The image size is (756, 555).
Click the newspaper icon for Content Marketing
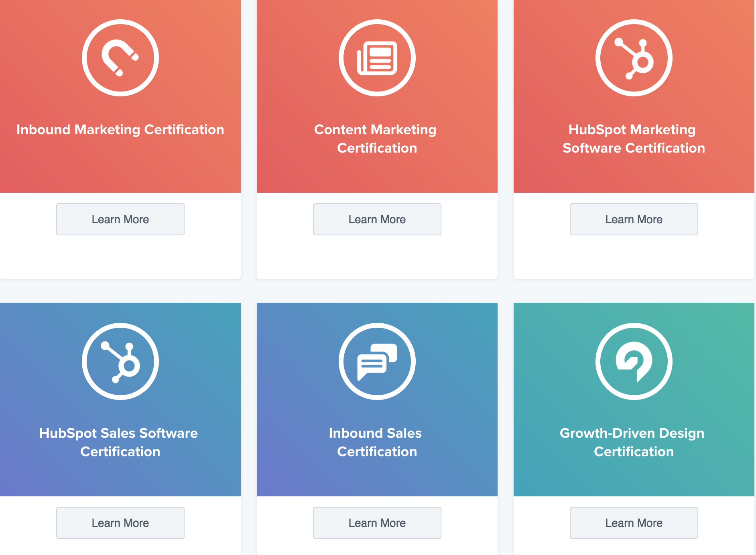coord(377,58)
